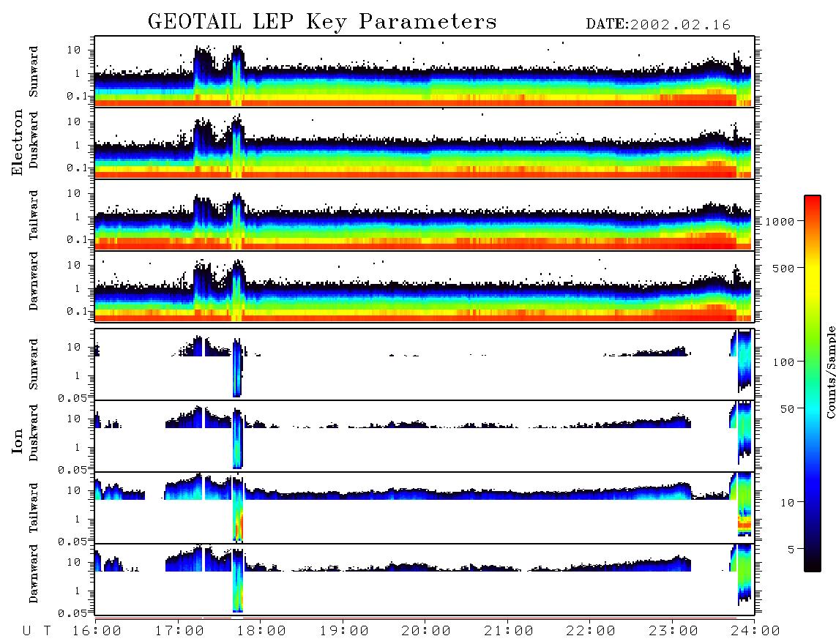Click the Electron Tailward spectrogram panel
This screenshot has width=836, height=644.
click(x=425, y=214)
